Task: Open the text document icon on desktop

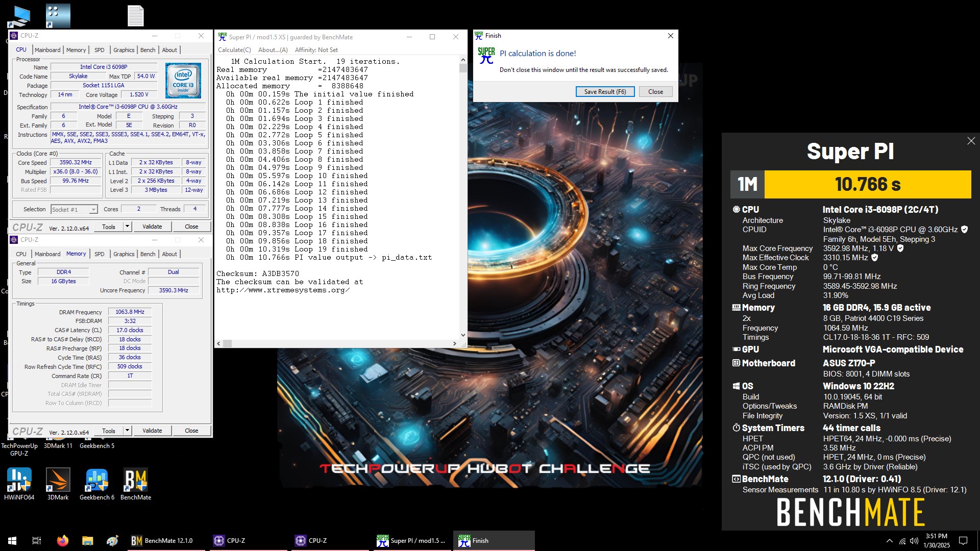Action: (135, 16)
